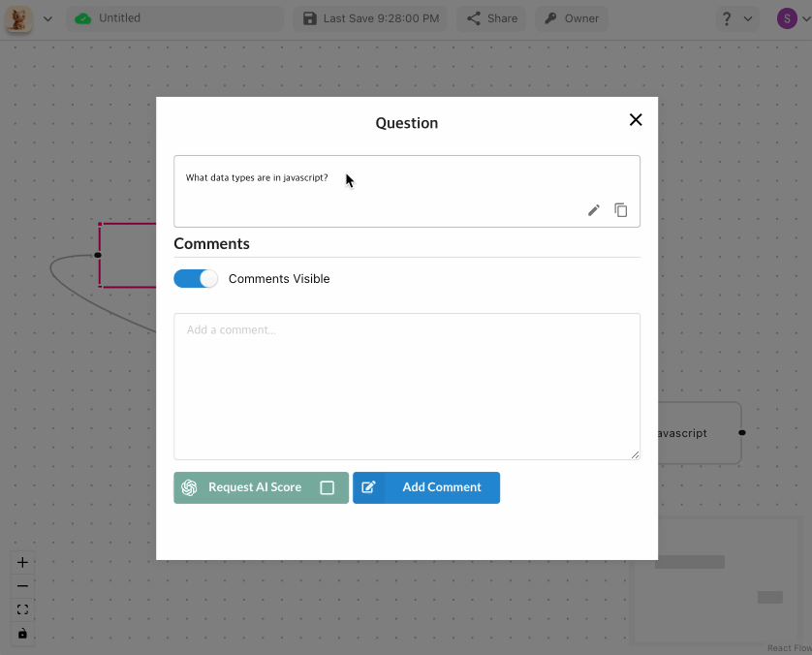Screen dimensions: 812x655
Task: Click the Share button
Action: (x=491, y=18)
